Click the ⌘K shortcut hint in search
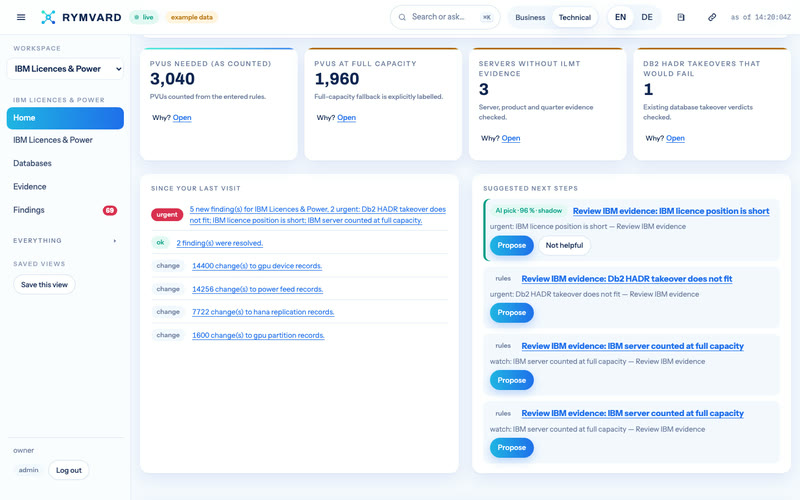The width and height of the screenshot is (800, 500). click(x=487, y=17)
